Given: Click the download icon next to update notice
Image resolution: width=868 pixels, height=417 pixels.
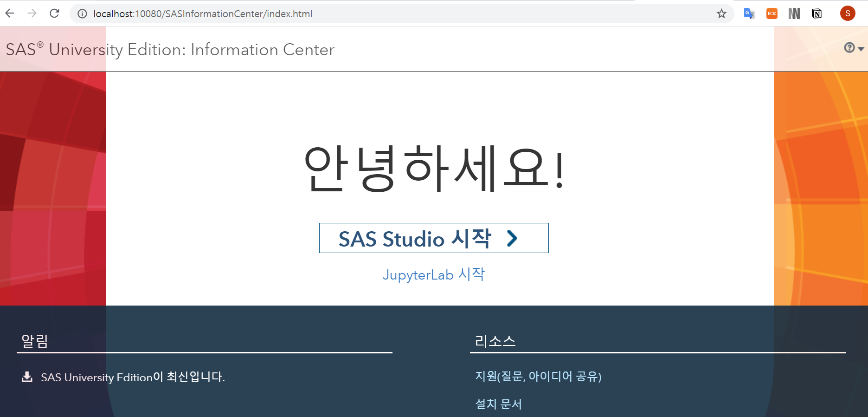Looking at the screenshot, I should pos(27,377).
